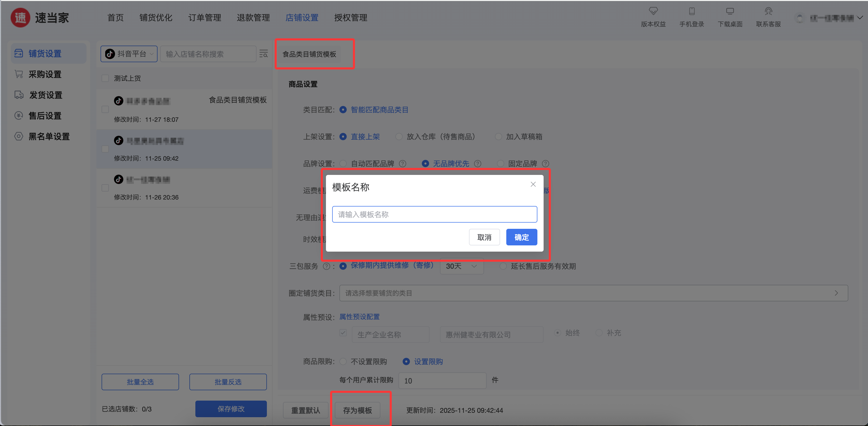This screenshot has height=426, width=868.
Task: Click help icon next to 固定品牌
Action: [545, 164]
